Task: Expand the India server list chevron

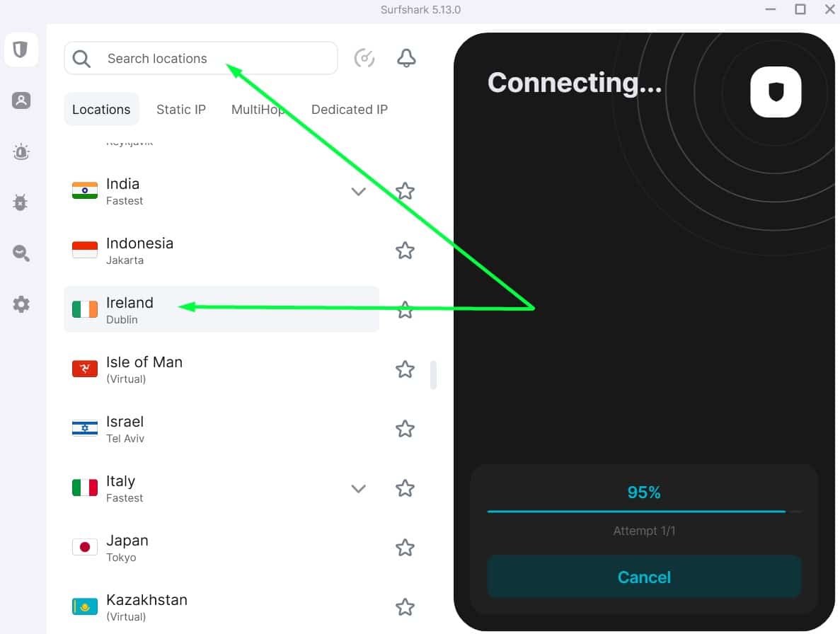Action: tap(358, 191)
